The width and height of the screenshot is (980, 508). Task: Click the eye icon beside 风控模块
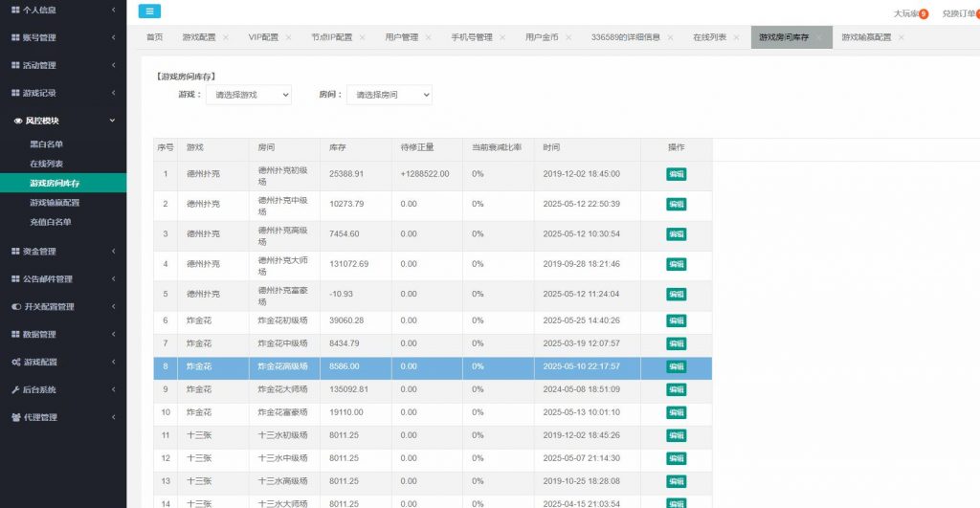(18, 121)
